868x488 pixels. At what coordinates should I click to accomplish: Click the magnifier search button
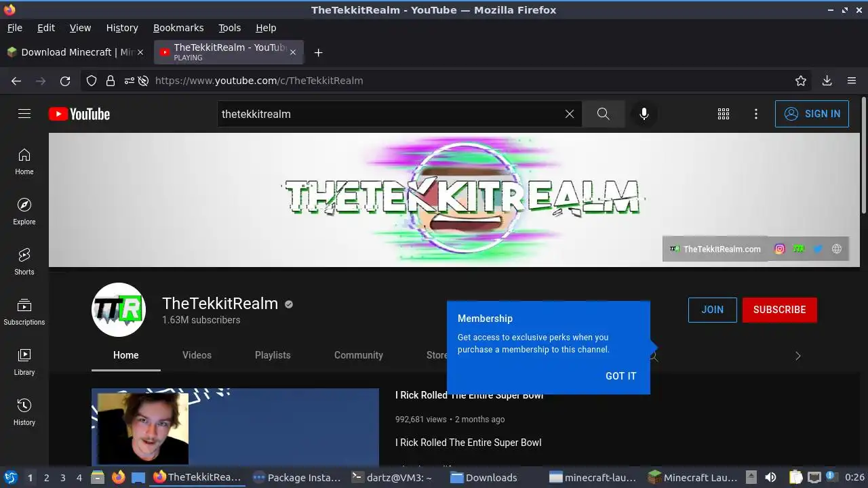coord(604,114)
